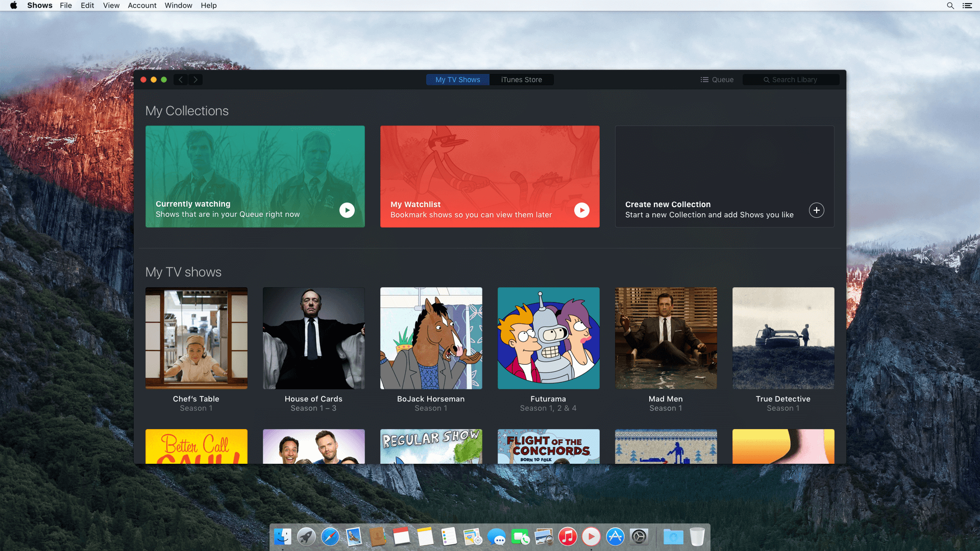
Task: Click the Futurama title text
Action: coord(548,399)
